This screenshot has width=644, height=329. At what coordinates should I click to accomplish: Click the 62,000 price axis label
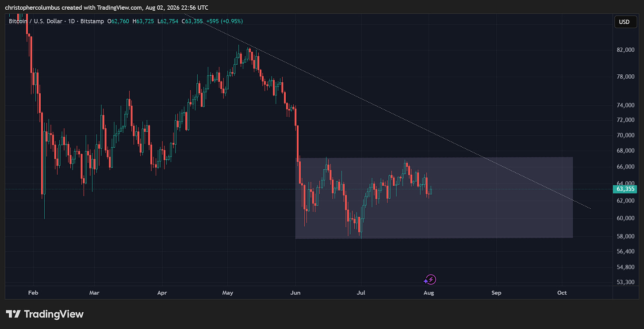[626, 201]
